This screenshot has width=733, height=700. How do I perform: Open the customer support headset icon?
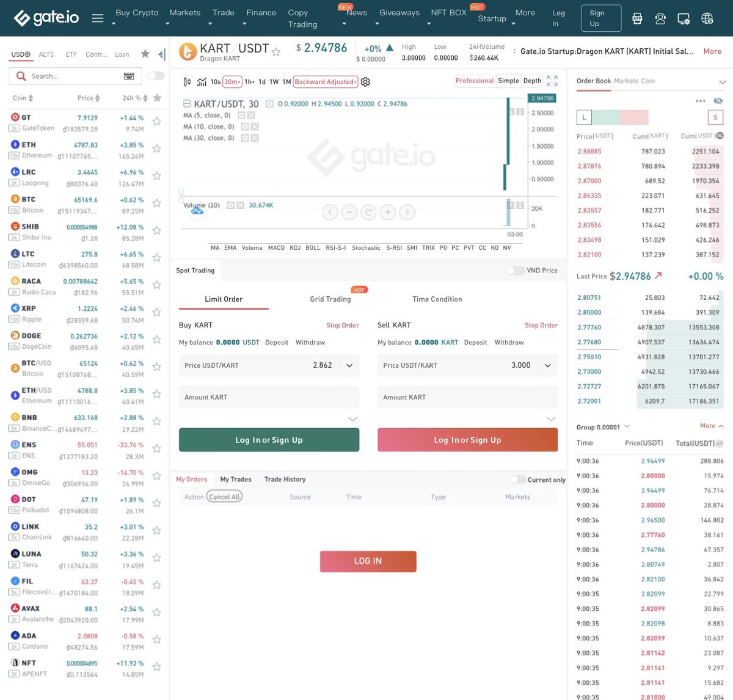[660, 18]
